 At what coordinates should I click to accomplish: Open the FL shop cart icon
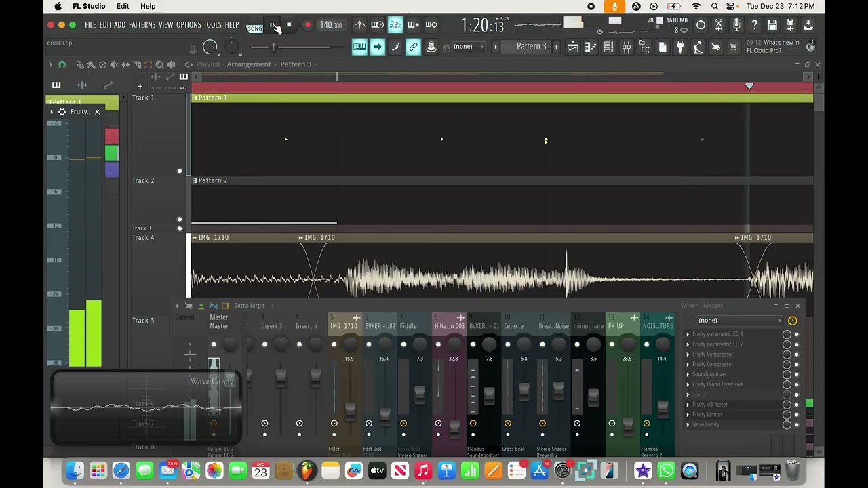733,47
